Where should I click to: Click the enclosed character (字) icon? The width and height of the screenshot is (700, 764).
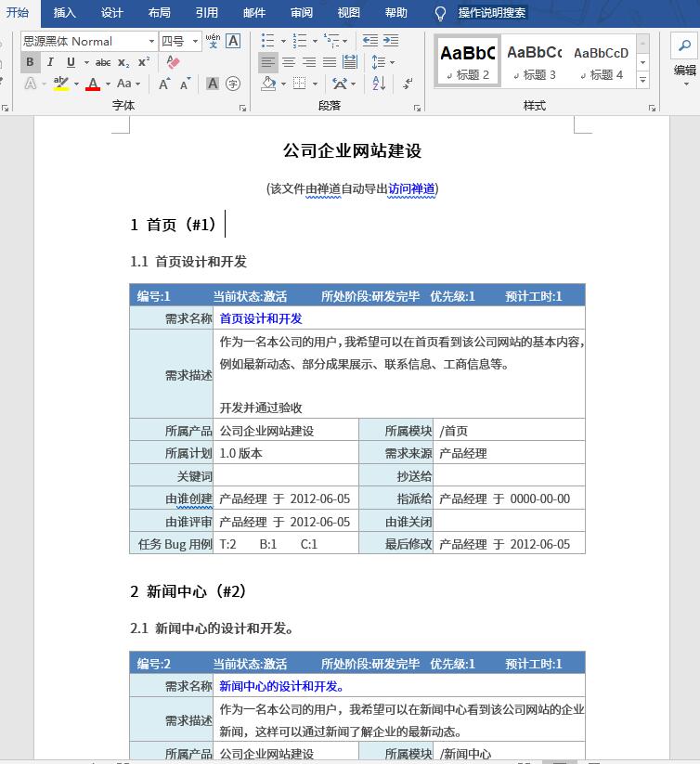point(232,84)
